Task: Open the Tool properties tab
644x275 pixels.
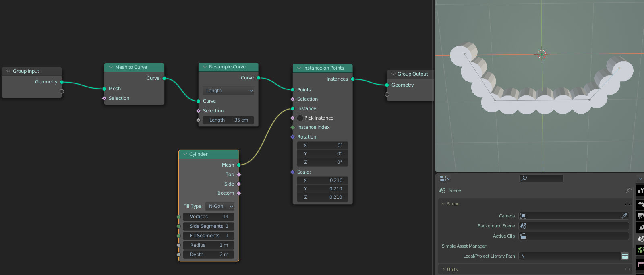Action: pos(640,190)
